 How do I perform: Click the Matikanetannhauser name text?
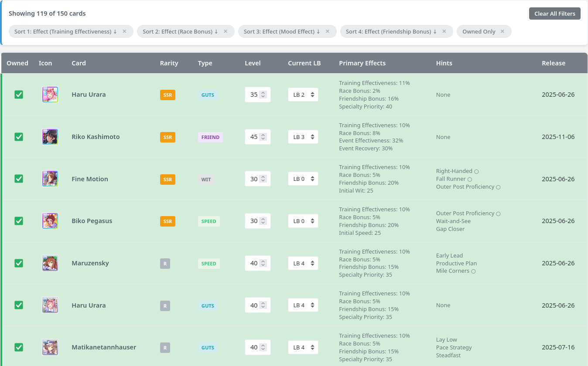pyautogui.click(x=104, y=347)
